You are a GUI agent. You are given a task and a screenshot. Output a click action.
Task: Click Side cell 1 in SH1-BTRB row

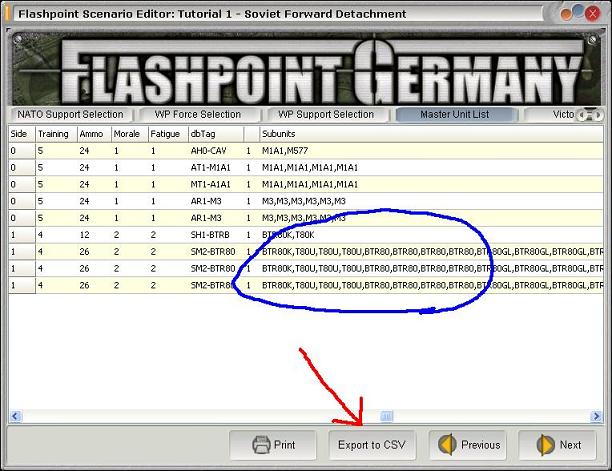22,235
